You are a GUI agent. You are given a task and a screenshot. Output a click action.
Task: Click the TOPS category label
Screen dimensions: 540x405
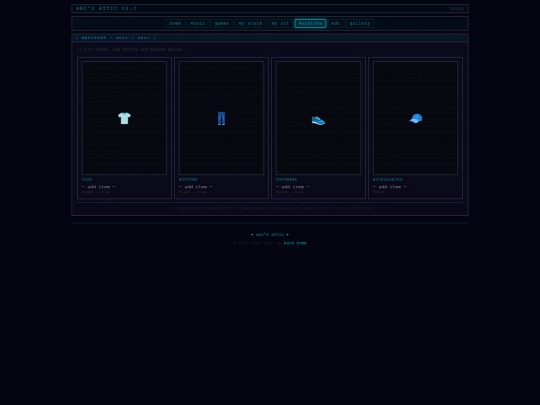coord(87,180)
